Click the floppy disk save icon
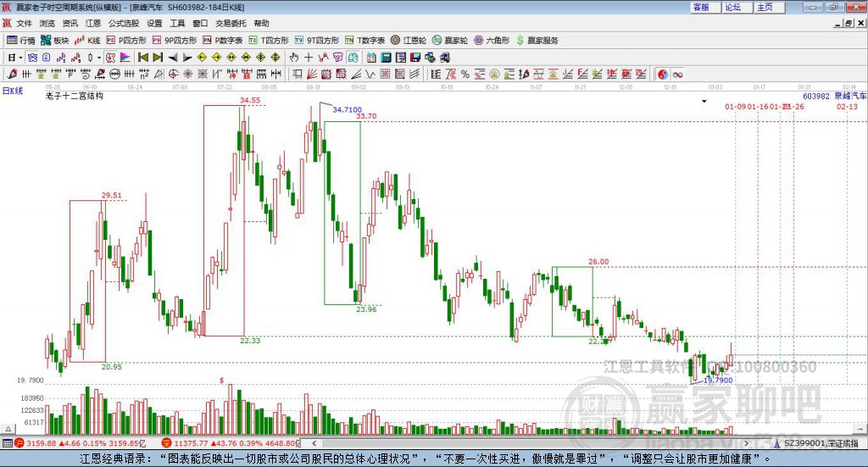 pos(415,58)
